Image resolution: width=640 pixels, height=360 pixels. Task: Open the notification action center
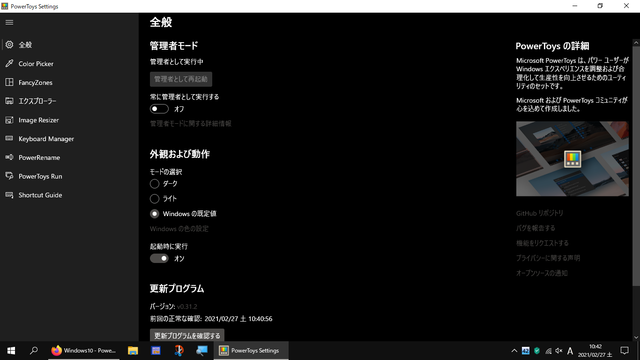624,351
